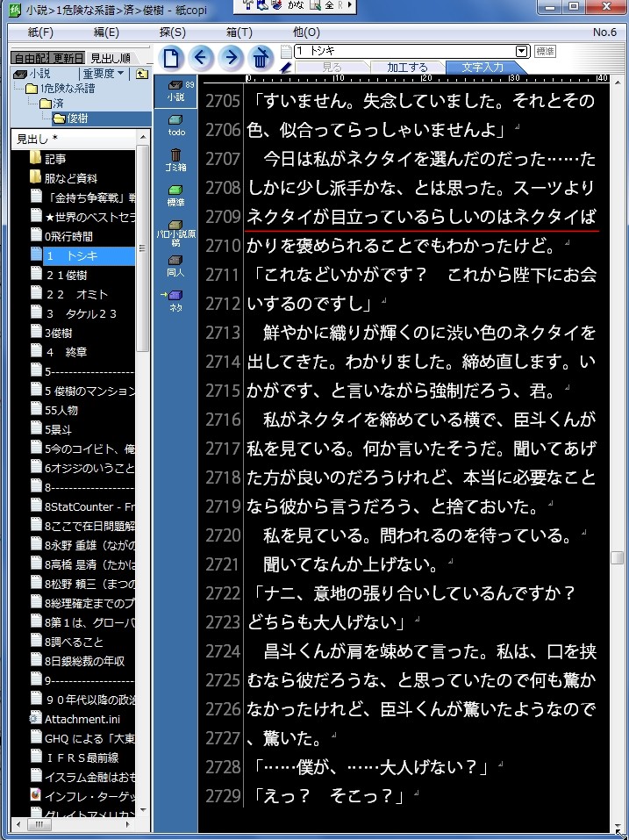Open the todo box
This screenshot has height=840, width=629.
pos(176,126)
